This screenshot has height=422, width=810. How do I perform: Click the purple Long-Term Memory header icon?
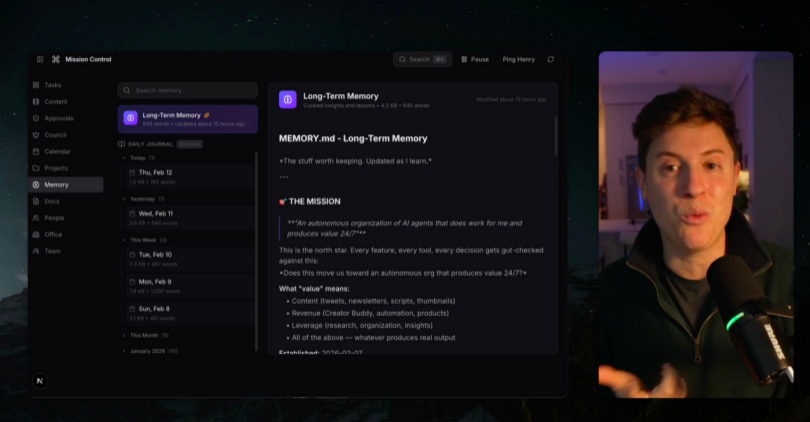(x=288, y=100)
